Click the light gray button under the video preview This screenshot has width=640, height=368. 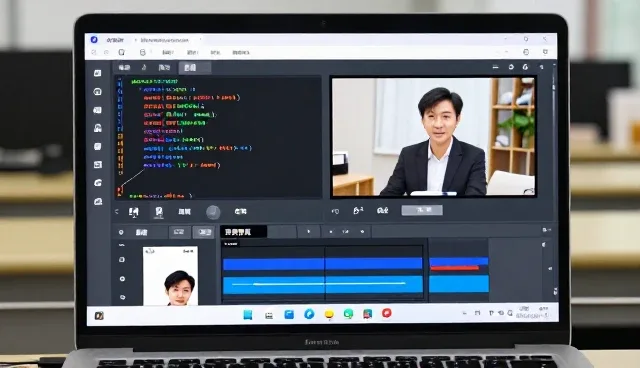tap(422, 210)
